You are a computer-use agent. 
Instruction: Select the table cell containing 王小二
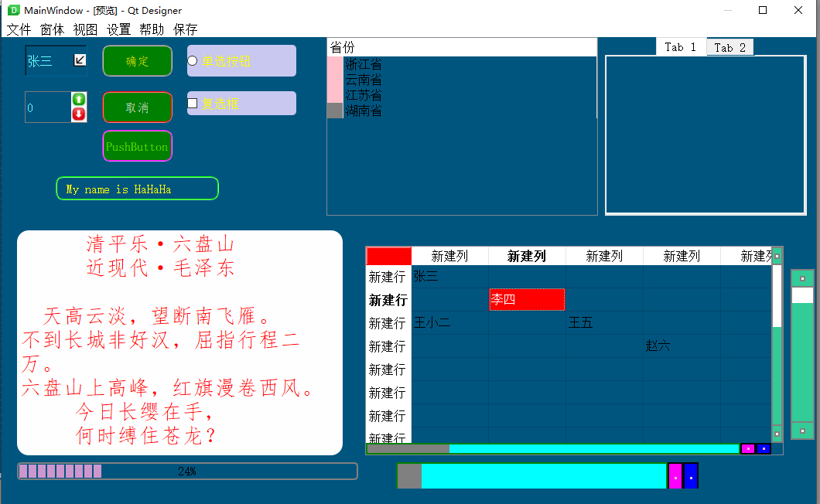(449, 322)
